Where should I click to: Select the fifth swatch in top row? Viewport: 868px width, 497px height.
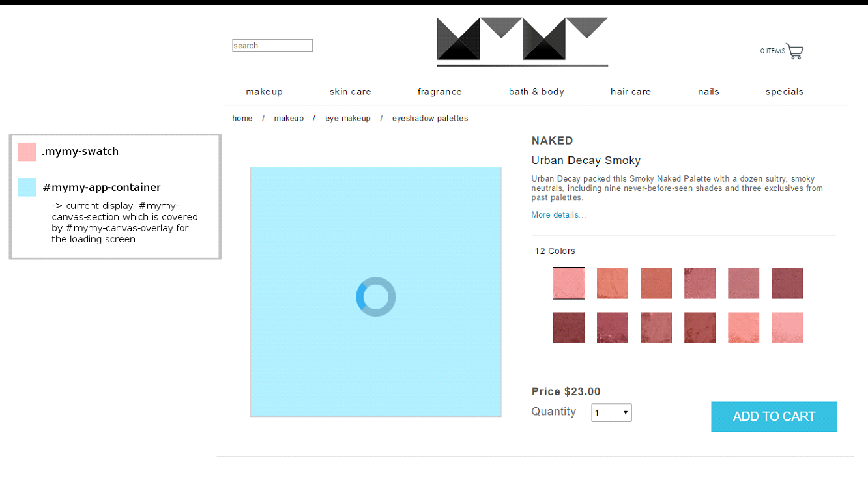(744, 283)
